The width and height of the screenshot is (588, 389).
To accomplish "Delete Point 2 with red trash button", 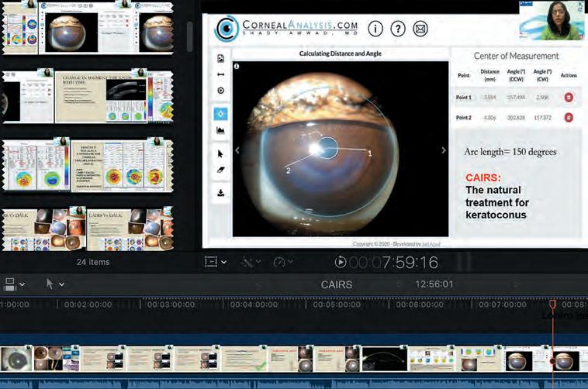I will (x=569, y=118).
